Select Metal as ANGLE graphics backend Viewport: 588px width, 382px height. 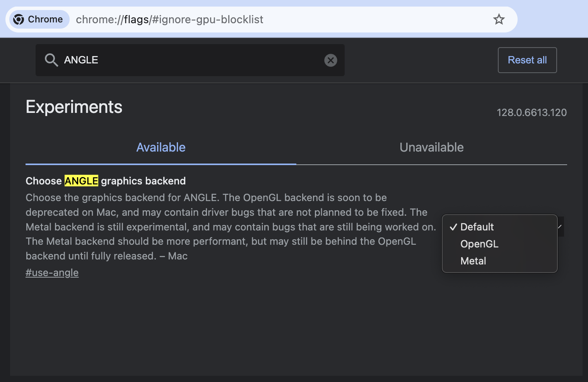coord(473,261)
